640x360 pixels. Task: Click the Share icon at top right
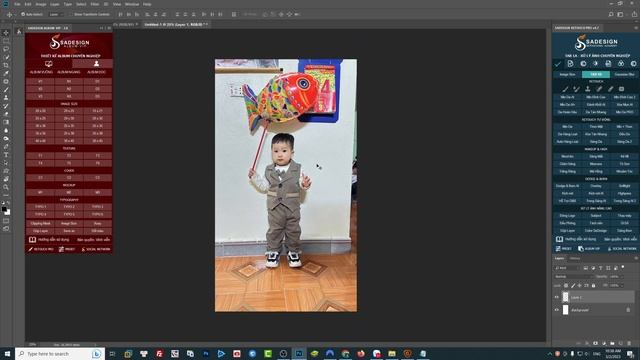[635, 14]
